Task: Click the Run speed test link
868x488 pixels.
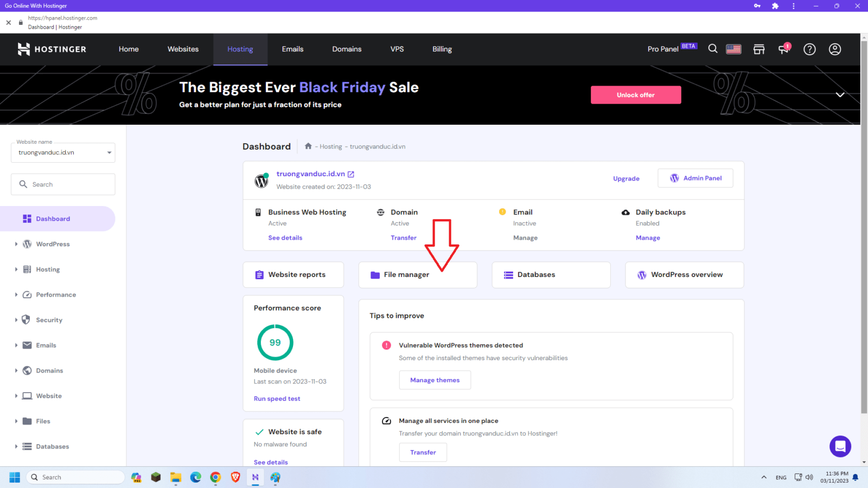Action: pyautogui.click(x=277, y=399)
